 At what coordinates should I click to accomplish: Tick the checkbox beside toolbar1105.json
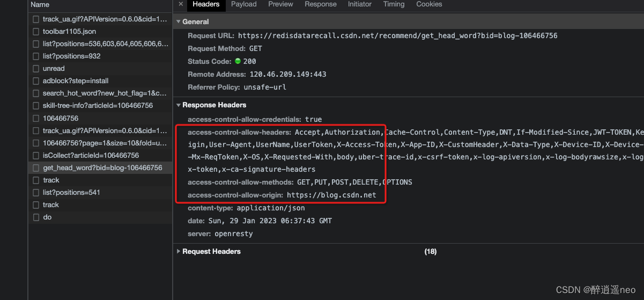click(x=36, y=32)
